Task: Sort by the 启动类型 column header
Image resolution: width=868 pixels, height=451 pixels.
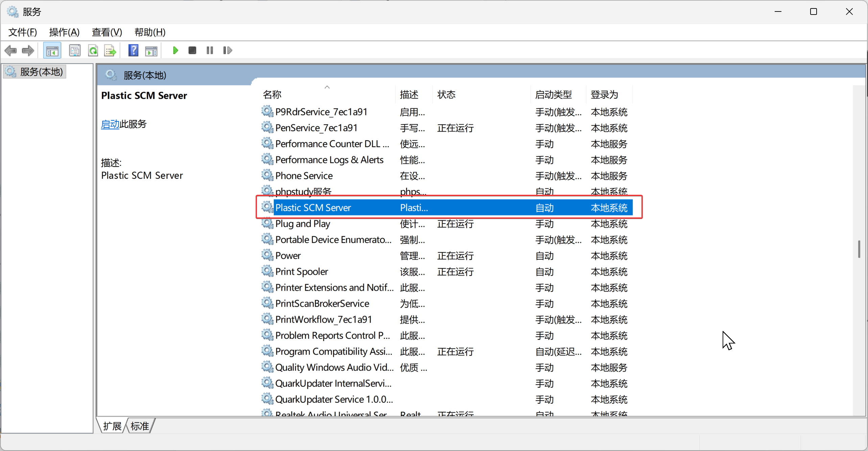Action: point(553,95)
